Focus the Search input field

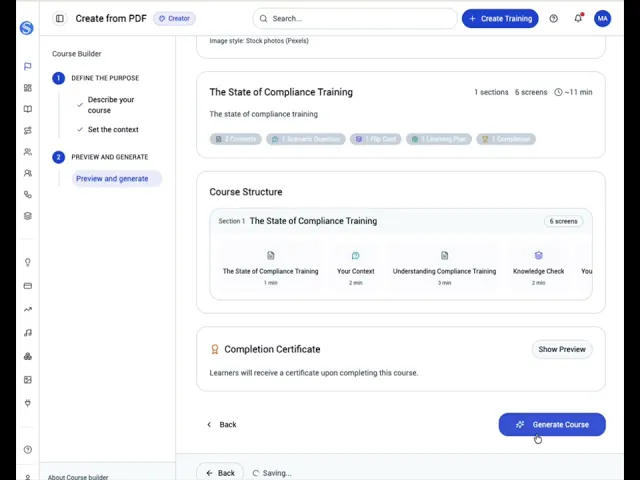355,18
